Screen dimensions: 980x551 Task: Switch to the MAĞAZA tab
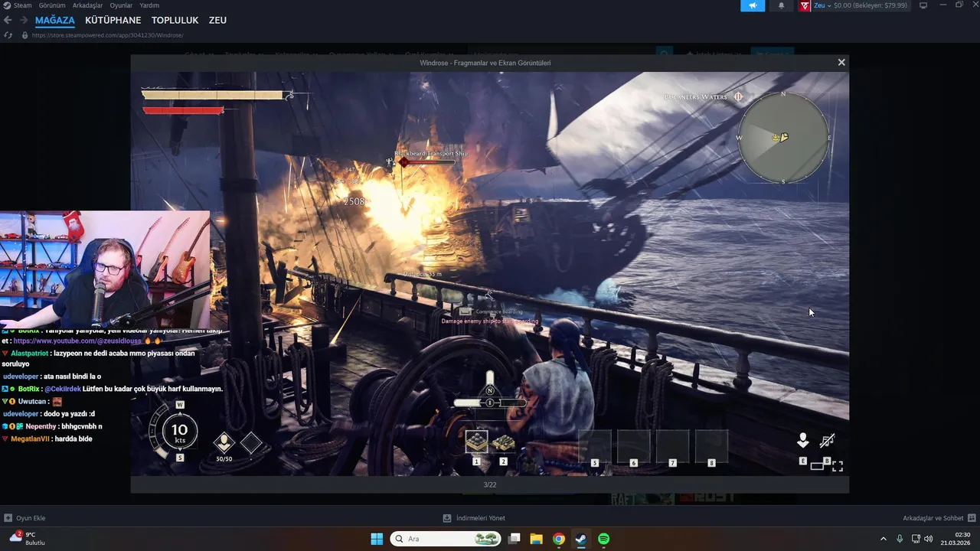click(55, 21)
